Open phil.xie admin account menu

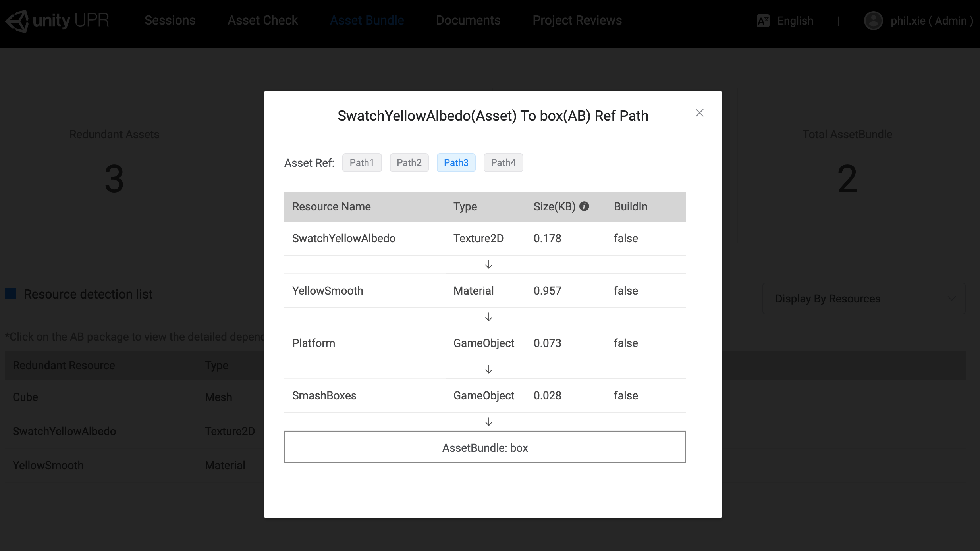pyautogui.click(x=931, y=21)
